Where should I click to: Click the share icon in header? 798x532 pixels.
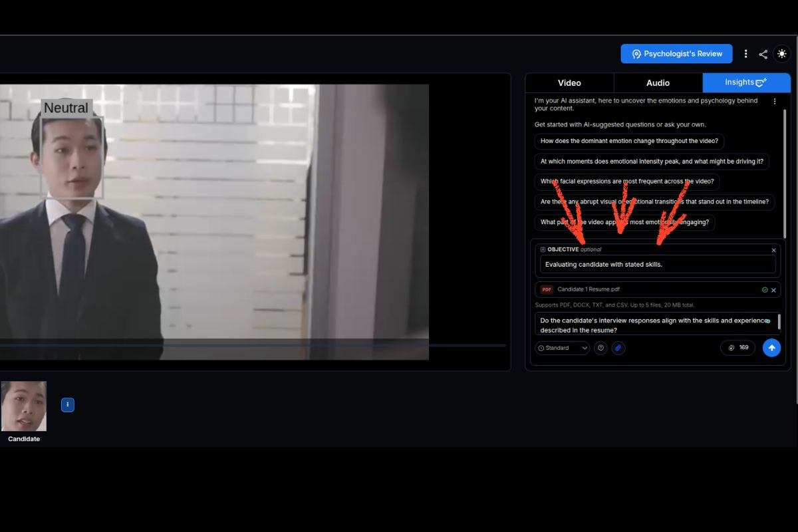click(763, 54)
